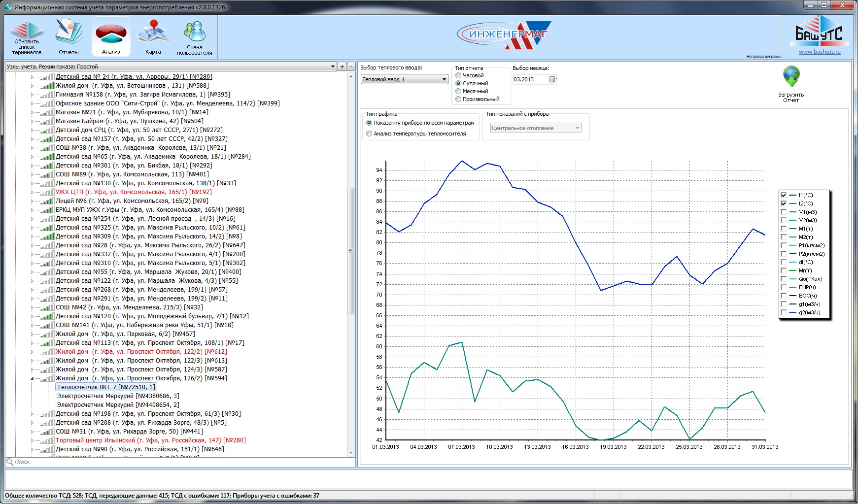Select Теплосчетчик ВКТ-7 [№72510, 1]
The image size is (858, 504).
click(x=106, y=387)
